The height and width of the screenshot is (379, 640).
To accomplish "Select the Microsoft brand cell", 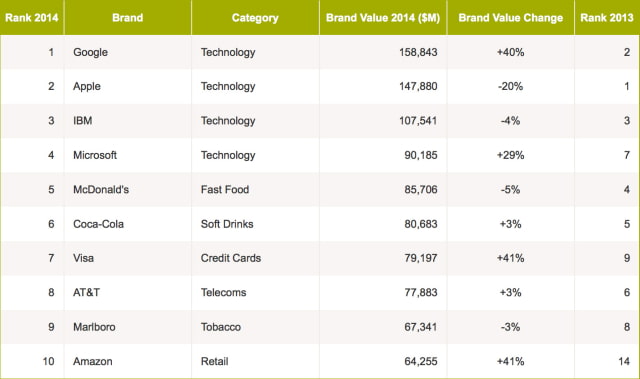I will pyautogui.click(x=128, y=155).
